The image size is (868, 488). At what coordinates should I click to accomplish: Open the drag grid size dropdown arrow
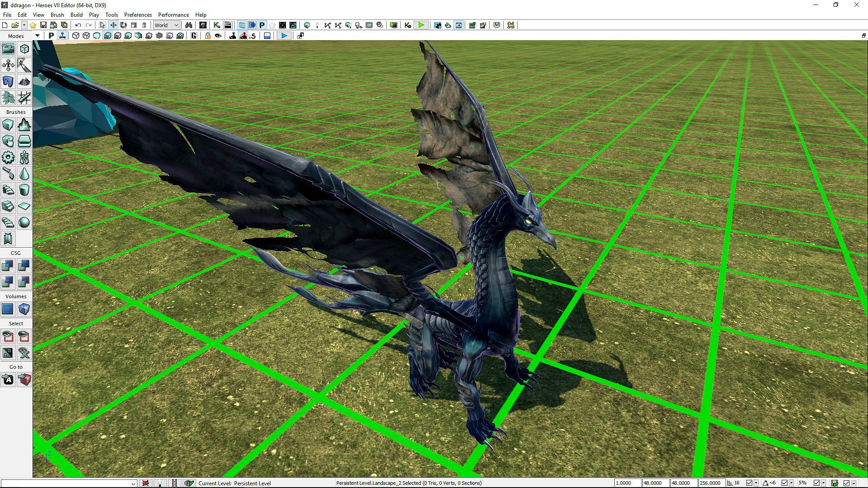click(756, 483)
